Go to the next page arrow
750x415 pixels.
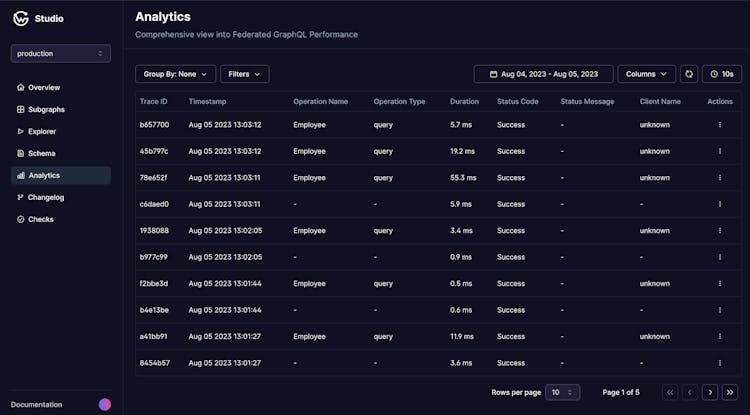coord(710,393)
